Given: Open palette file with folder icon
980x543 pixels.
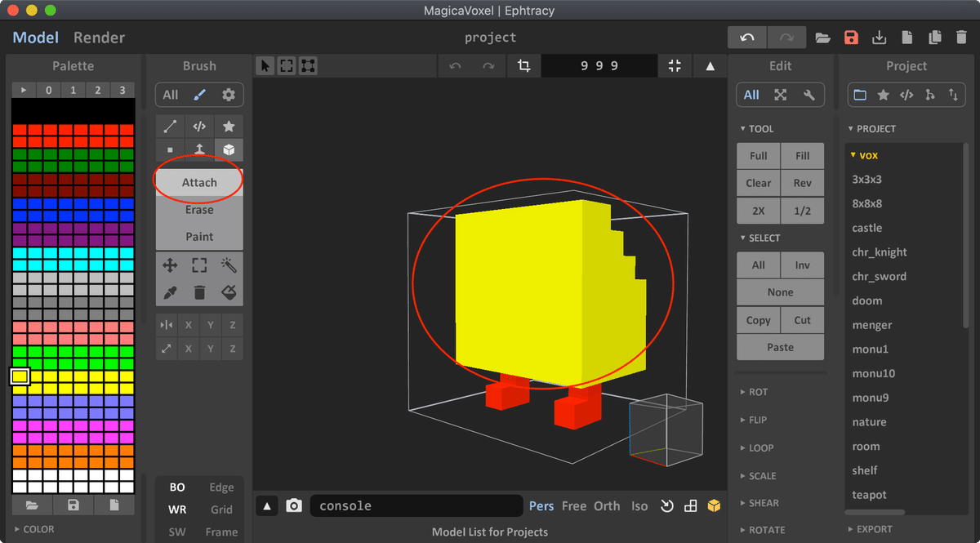Looking at the screenshot, I should (x=32, y=505).
